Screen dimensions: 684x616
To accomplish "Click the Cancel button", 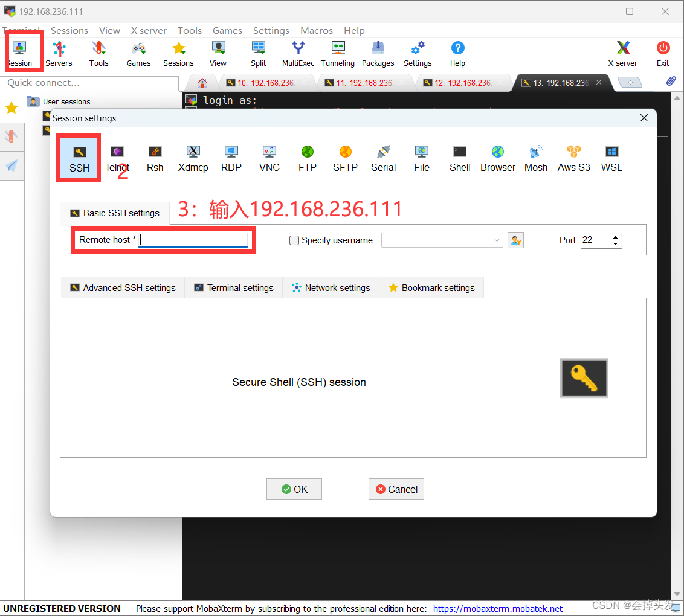I will (396, 489).
